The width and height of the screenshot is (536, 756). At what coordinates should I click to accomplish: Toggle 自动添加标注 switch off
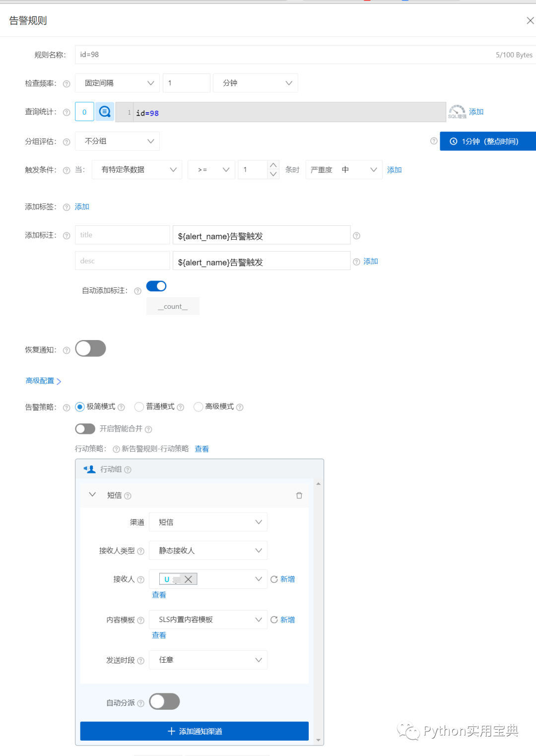click(x=156, y=286)
